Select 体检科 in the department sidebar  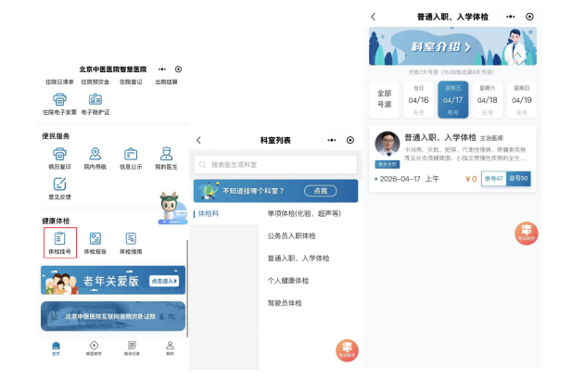(210, 213)
